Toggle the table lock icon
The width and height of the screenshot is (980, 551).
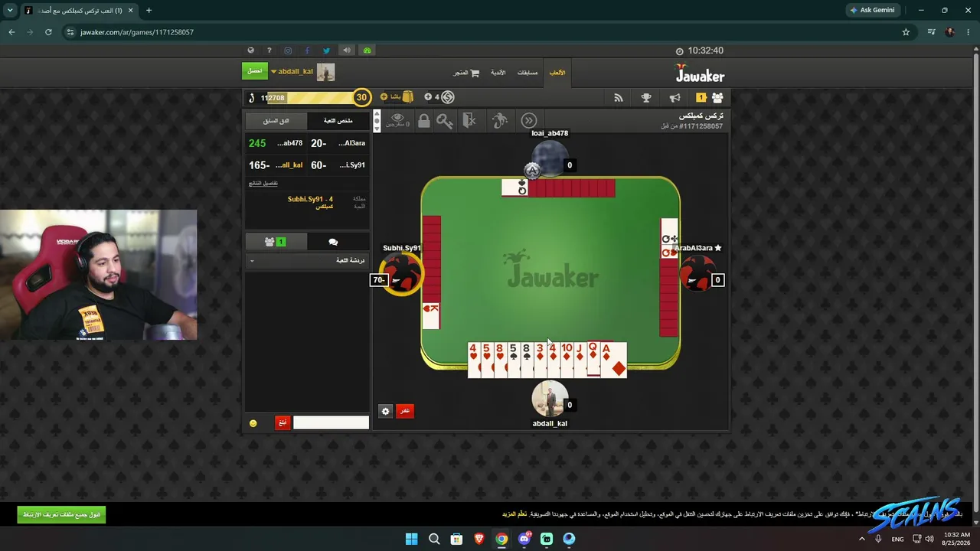423,120
